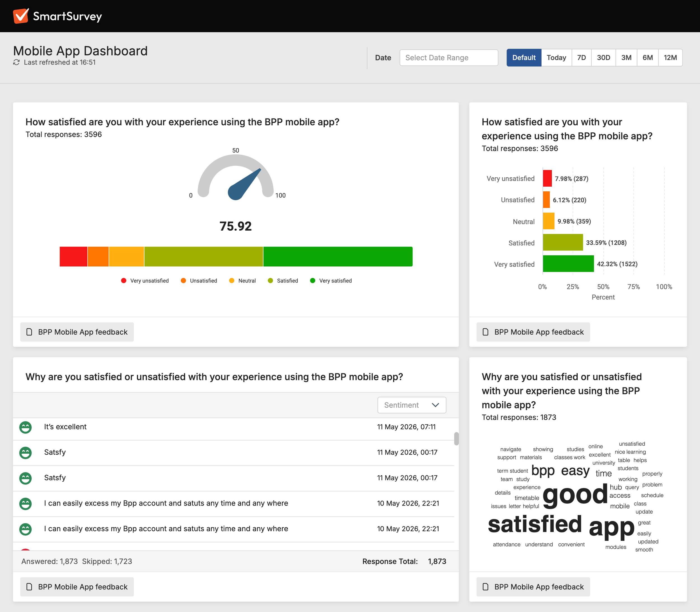Viewport: 700px width, 612px height.
Task: Open BPP Mobile App feedback under the comments list
Action: [77, 587]
